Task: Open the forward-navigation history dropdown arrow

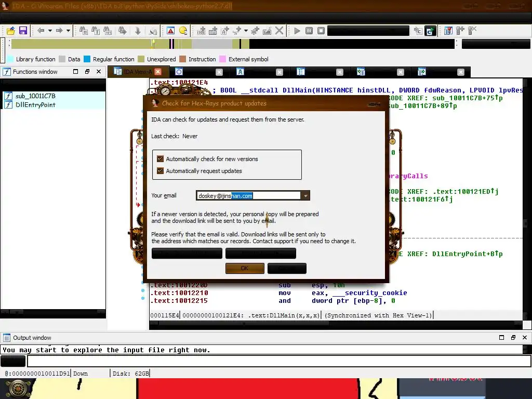Action: pos(68,31)
